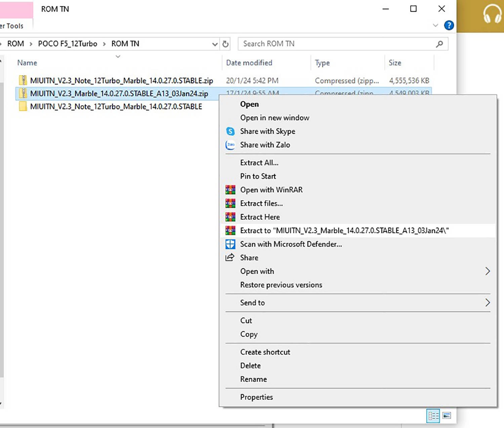The width and height of the screenshot is (504, 428).
Task: Select Restore previous versions
Action: click(281, 285)
